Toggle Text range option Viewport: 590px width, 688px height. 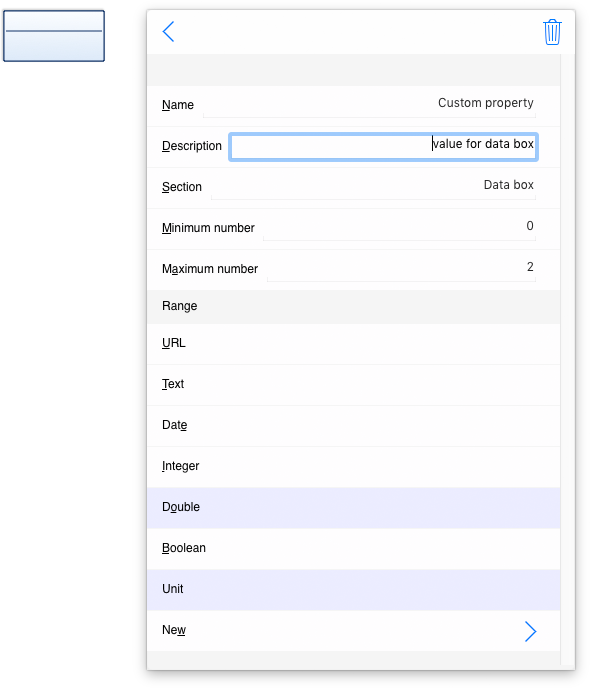click(x=354, y=385)
